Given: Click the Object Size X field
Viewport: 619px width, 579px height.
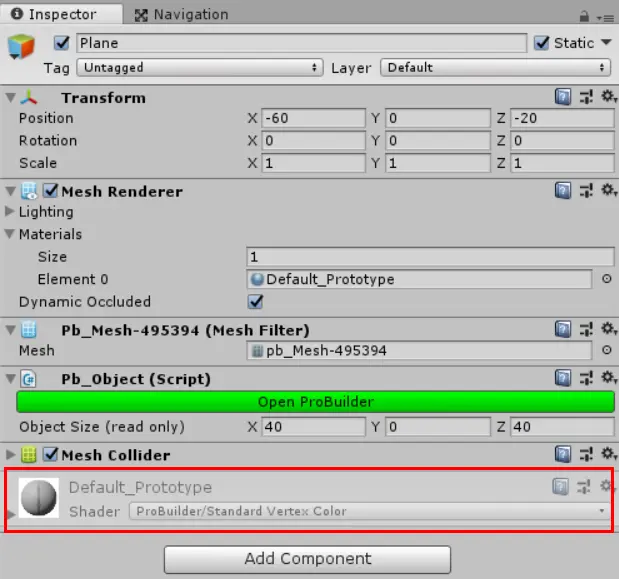Looking at the screenshot, I should 313,427.
